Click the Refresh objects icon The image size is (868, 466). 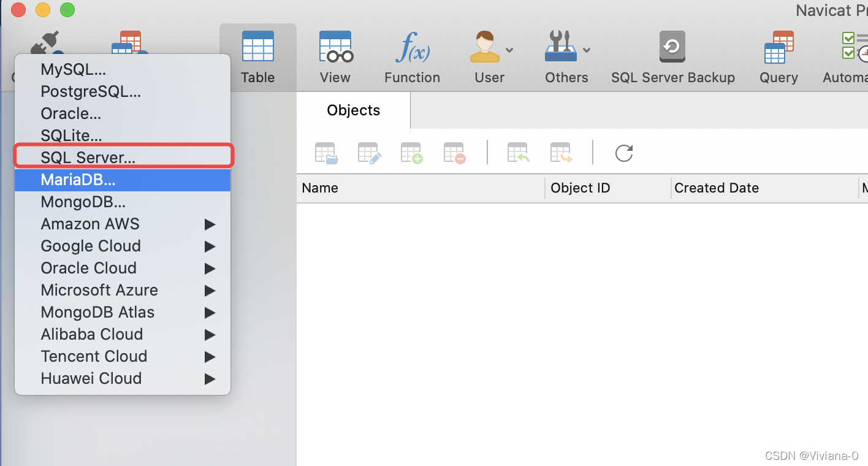pyautogui.click(x=624, y=153)
